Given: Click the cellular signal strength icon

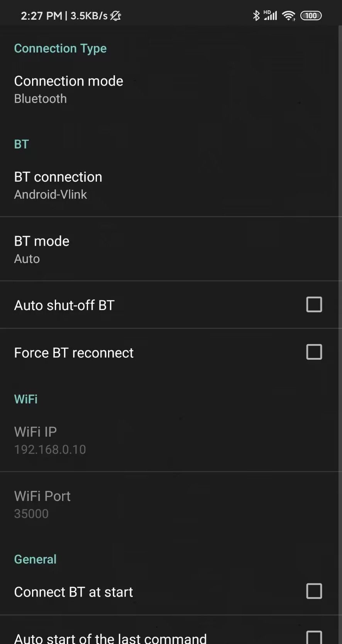Looking at the screenshot, I should click(x=272, y=15).
